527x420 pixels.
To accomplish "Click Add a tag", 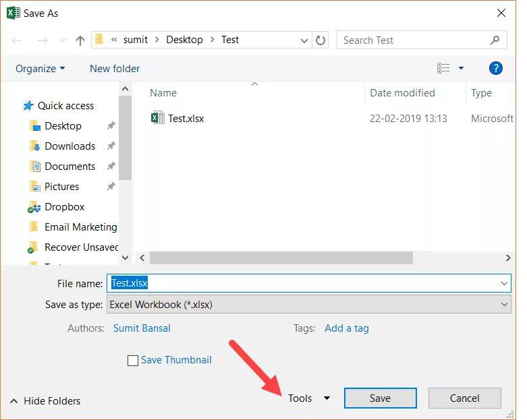I will [x=347, y=328].
